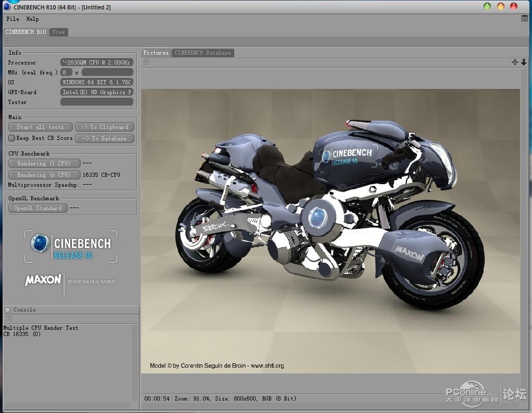The image size is (532, 413).
Task: Click the 'Size: 800x600' status text
Action: click(236, 398)
